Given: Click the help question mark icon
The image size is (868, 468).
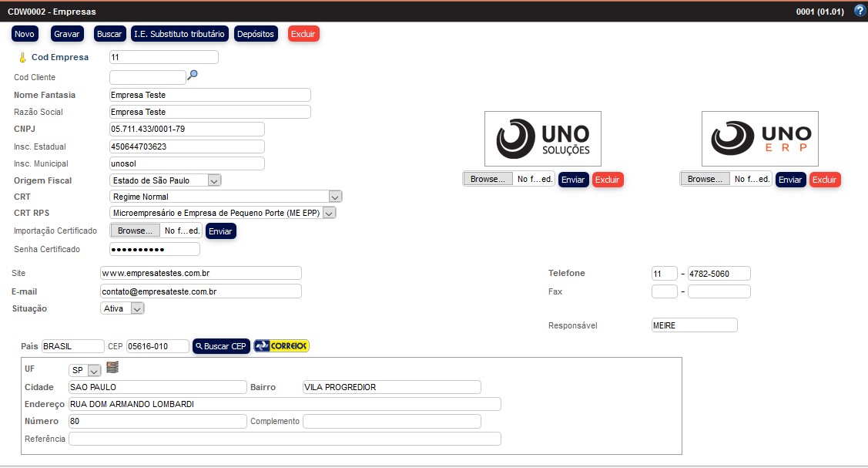Looking at the screenshot, I should 860,11.
